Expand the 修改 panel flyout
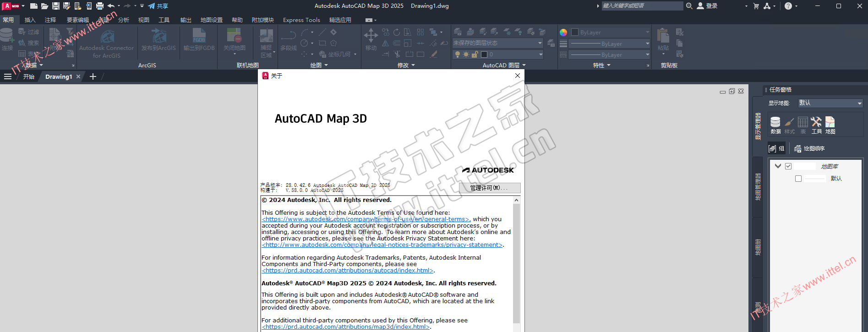This screenshot has height=332, width=868. pyautogui.click(x=406, y=65)
